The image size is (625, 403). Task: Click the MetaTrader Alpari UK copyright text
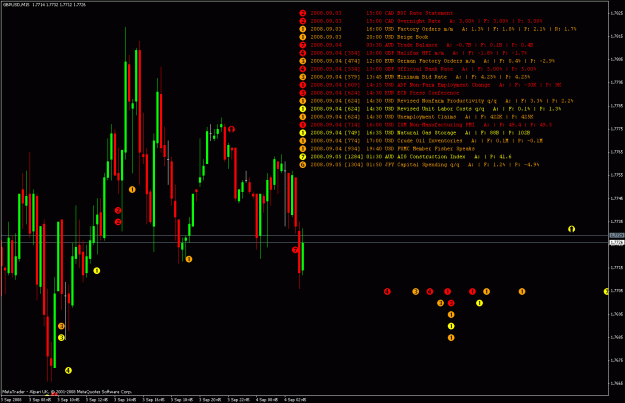tap(67, 392)
